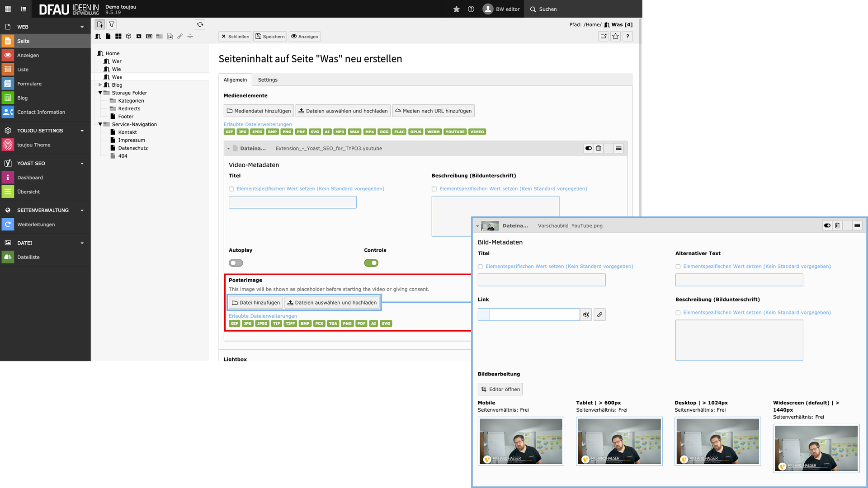The width and height of the screenshot is (868, 488).
Task: Open the Dateiliste module
Action: [x=28, y=257]
